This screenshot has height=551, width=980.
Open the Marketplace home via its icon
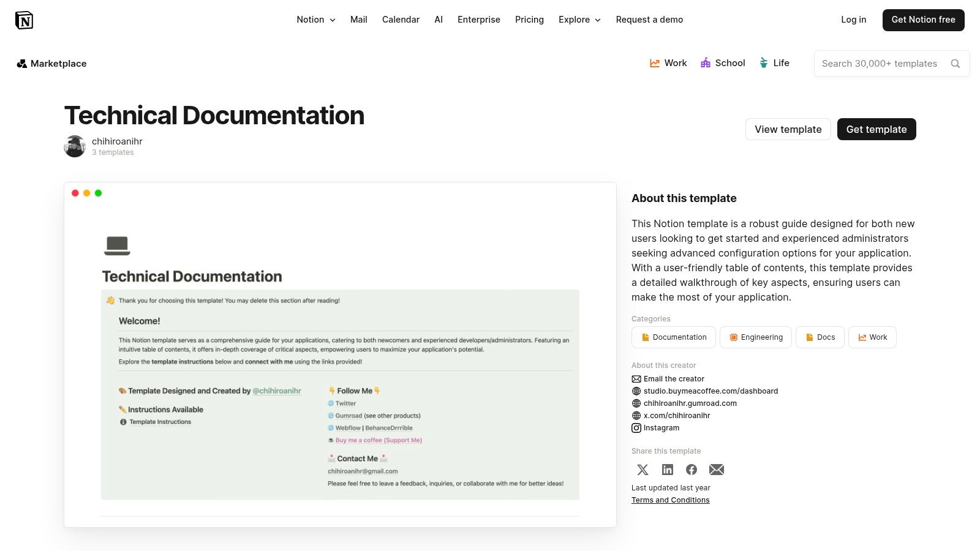pos(22,63)
